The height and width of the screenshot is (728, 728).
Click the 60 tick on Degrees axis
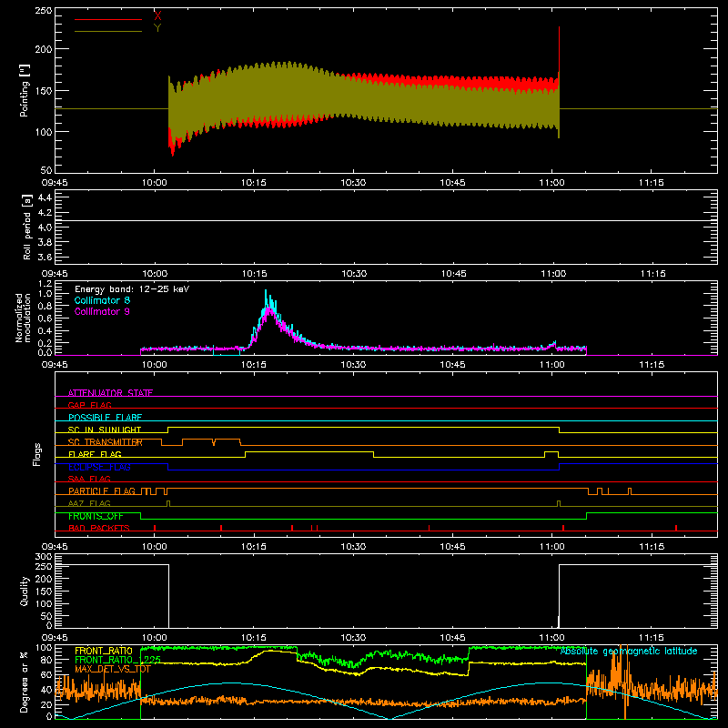(x=46, y=675)
